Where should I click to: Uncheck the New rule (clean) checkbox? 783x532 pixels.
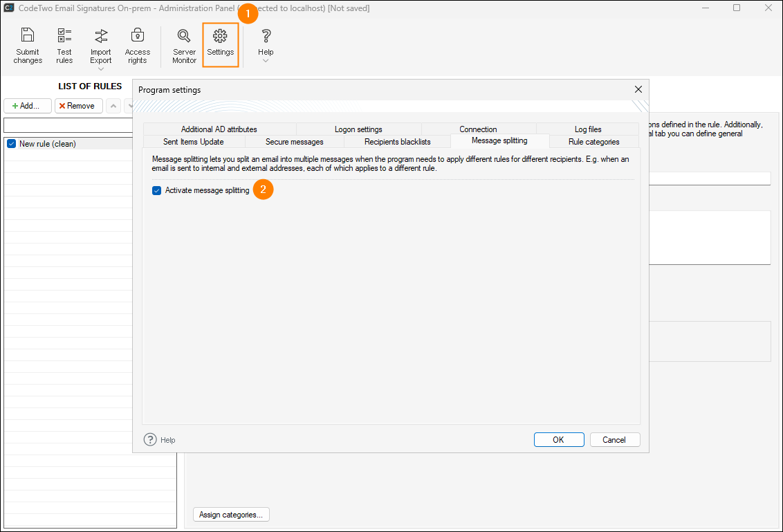coord(10,143)
